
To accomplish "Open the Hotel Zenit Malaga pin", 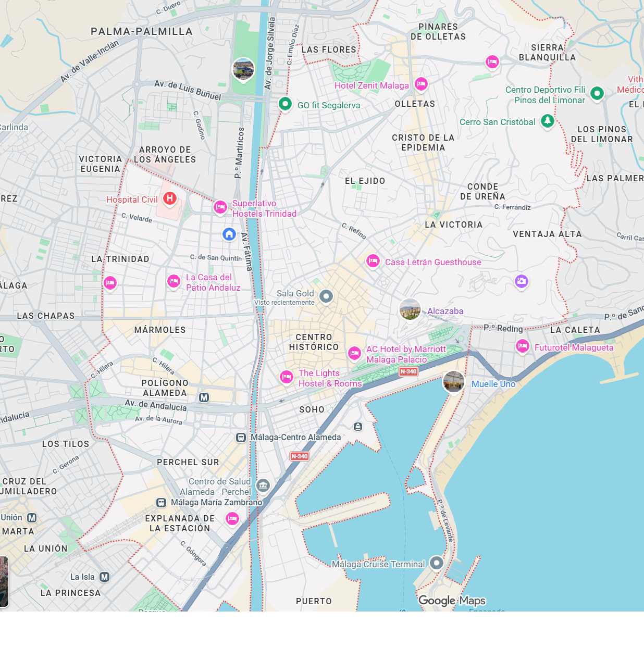I will pyautogui.click(x=421, y=84).
